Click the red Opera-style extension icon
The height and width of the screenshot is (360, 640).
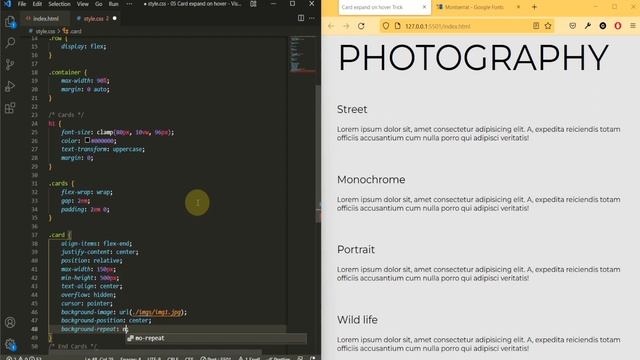(x=618, y=26)
